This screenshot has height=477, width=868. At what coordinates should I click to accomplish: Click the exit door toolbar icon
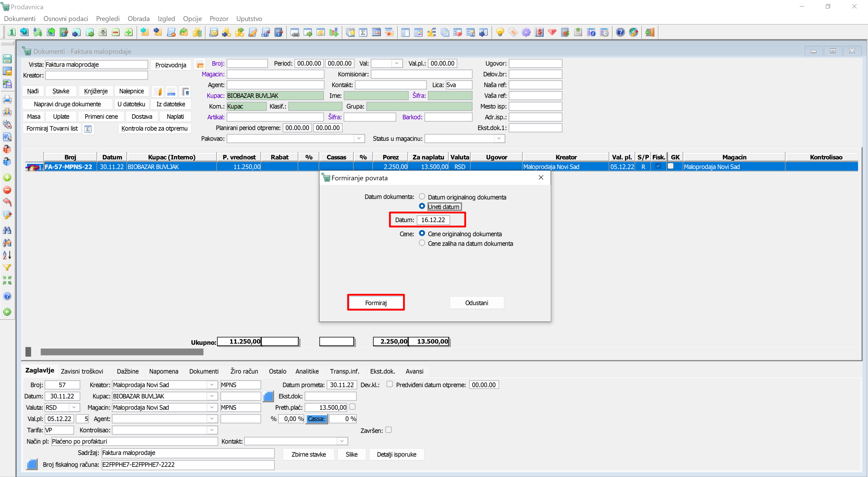(650, 32)
